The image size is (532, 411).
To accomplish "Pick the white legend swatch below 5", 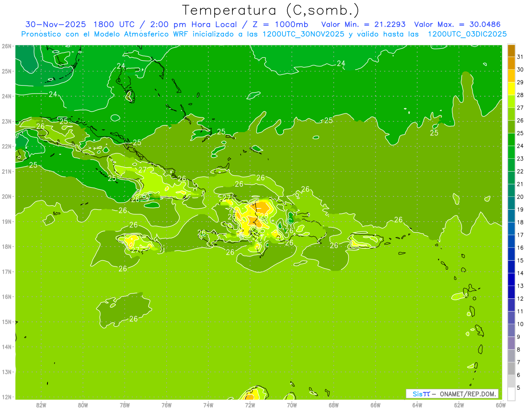I will point(511,394).
